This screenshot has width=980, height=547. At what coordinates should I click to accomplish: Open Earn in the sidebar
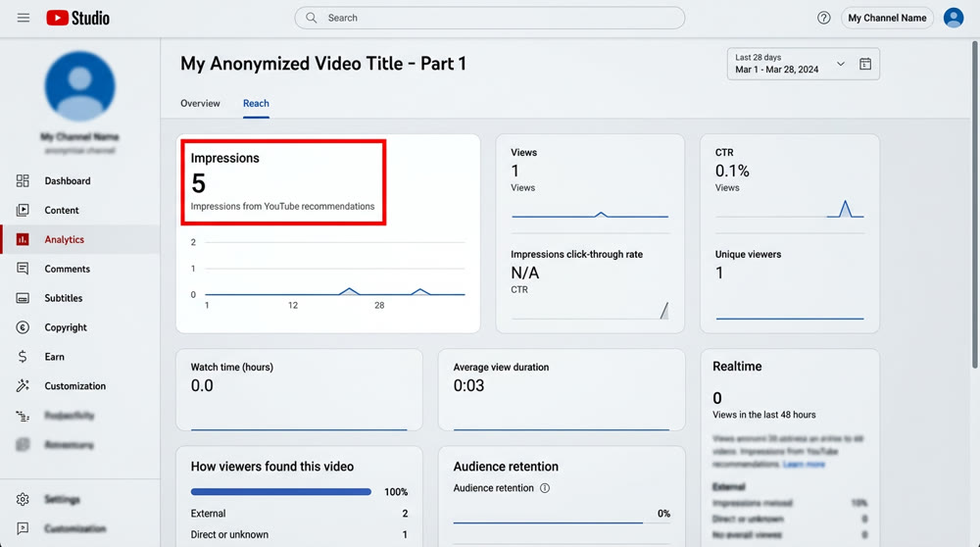point(54,356)
